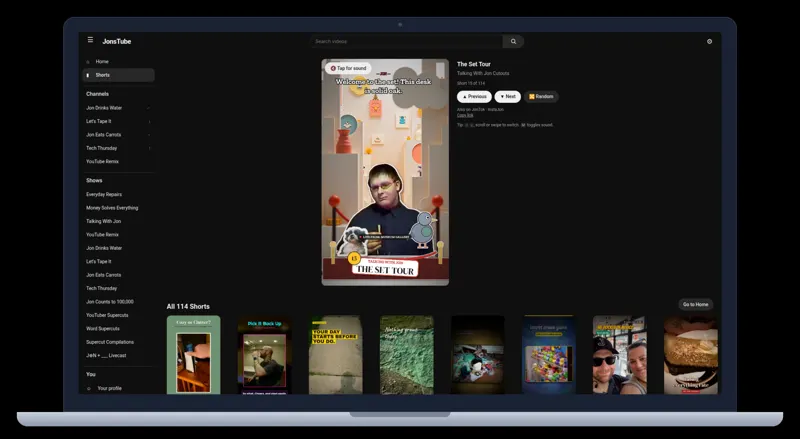
Task: Expand the Tech Thursday channel chevron
Action: tap(149, 148)
